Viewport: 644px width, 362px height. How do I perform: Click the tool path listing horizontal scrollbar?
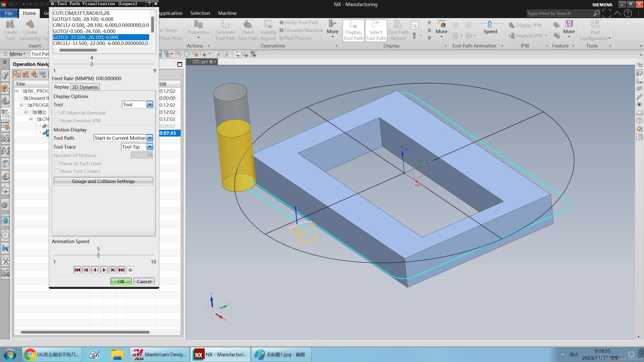coord(78,50)
